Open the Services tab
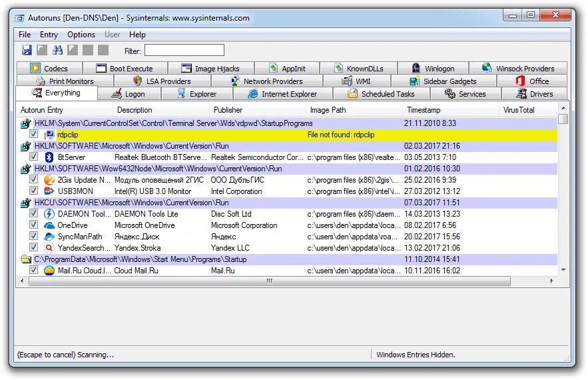Viewport: 588px width, 380px height. tap(465, 94)
